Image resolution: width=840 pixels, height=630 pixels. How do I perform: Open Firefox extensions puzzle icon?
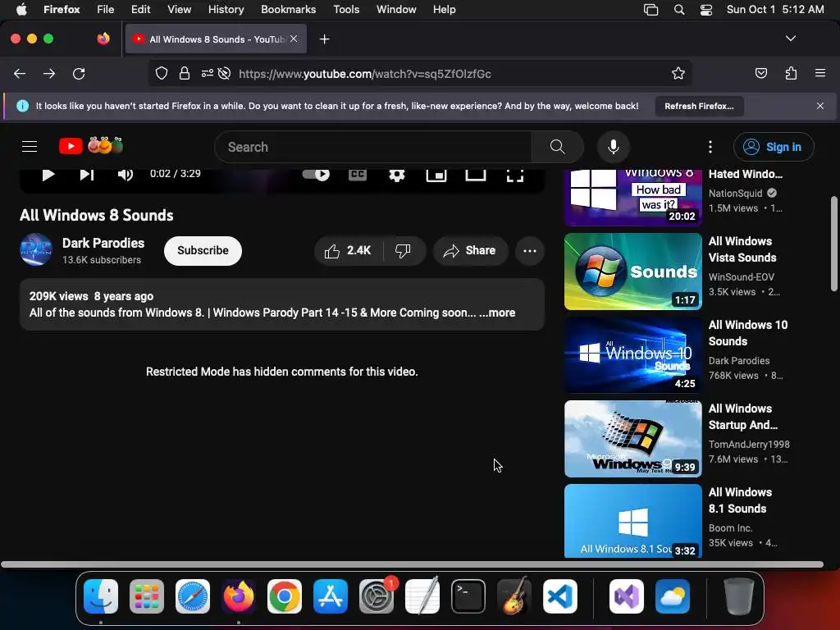[791, 73]
